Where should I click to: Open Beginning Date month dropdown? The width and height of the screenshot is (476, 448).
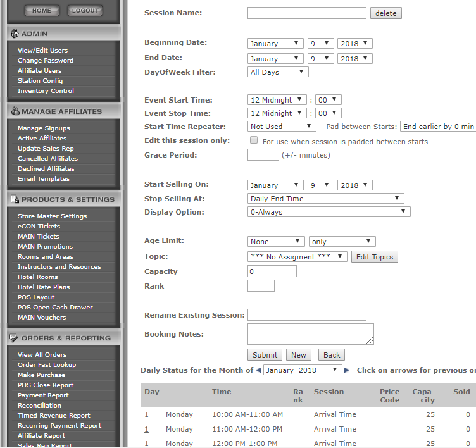[275, 44]
